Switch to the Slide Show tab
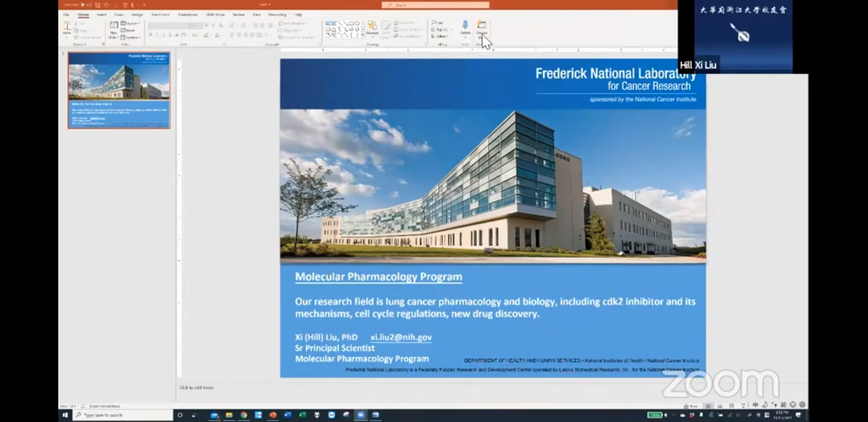 tap(215, 14)
